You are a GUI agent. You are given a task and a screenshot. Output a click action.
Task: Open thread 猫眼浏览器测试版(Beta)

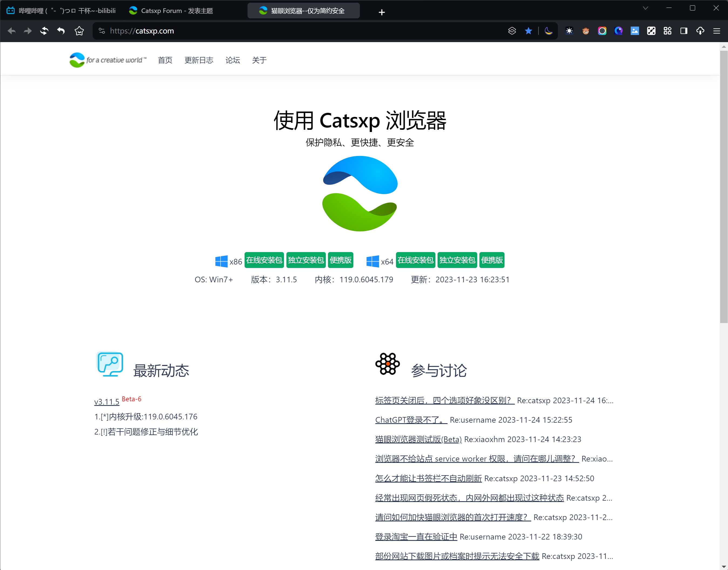419,439
